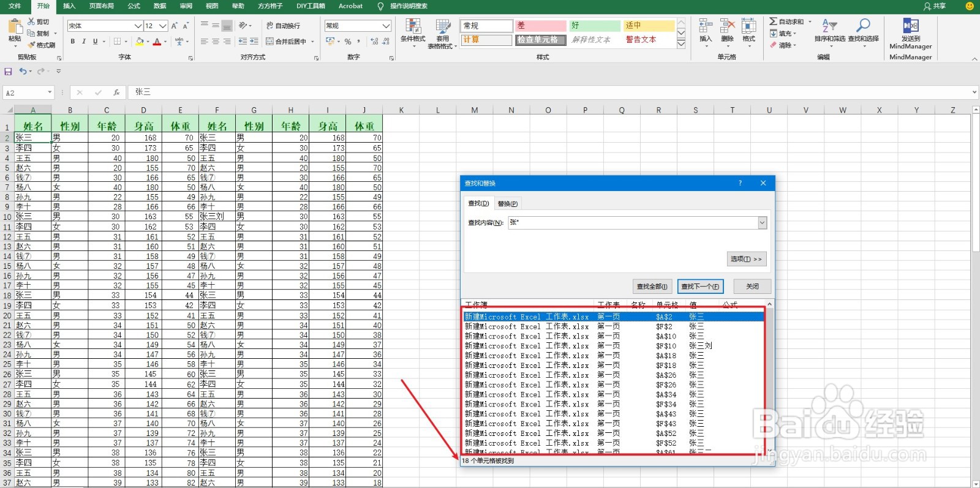Open the font size dropdown showing 12
The width and height of the screenshot is (980, 488).
pyautogui.click(x=163, y=26)
